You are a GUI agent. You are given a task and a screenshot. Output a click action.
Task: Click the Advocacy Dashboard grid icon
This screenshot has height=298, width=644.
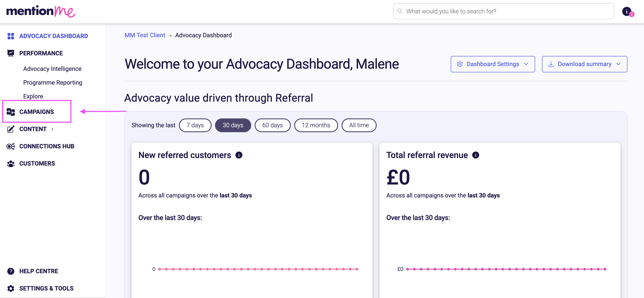coord(11,36)
